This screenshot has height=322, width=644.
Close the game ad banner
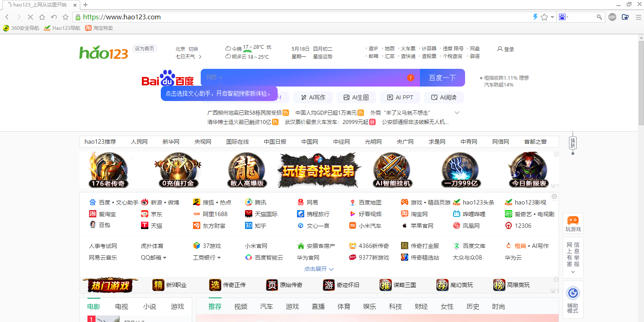pos(557,154)
